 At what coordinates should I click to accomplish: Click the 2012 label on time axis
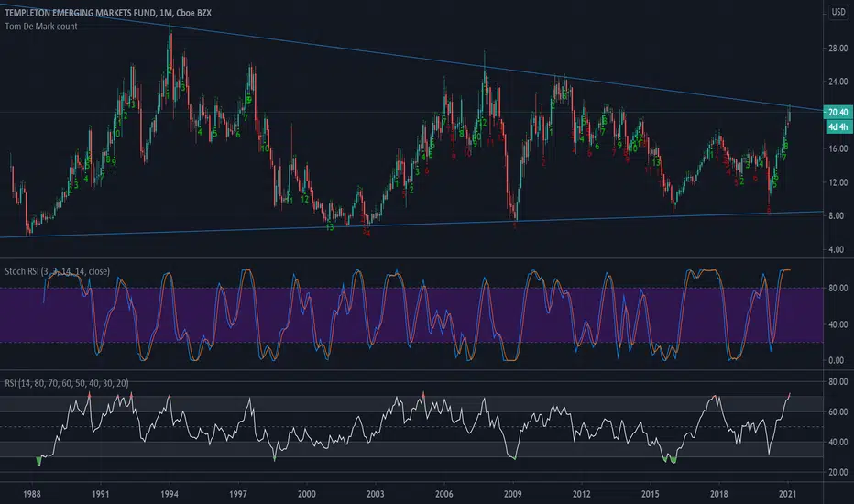(x=581, y=494)
